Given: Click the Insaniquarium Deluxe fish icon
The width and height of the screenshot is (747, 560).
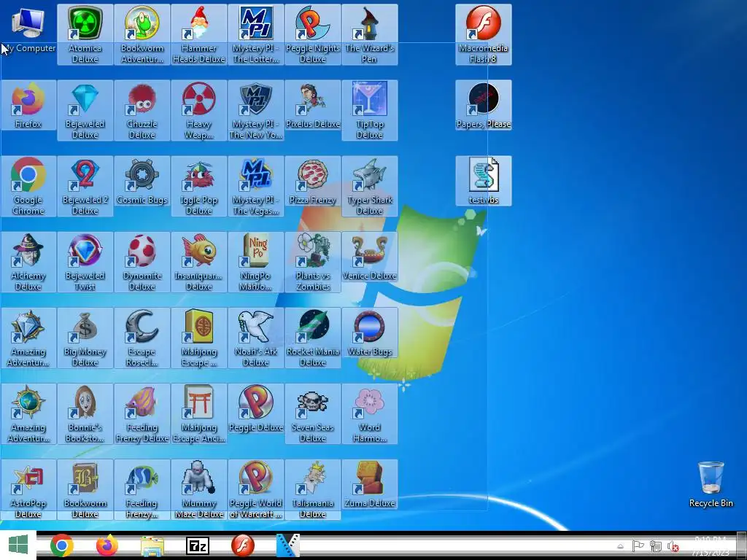Looking at the screenshot, I should 198,262.
